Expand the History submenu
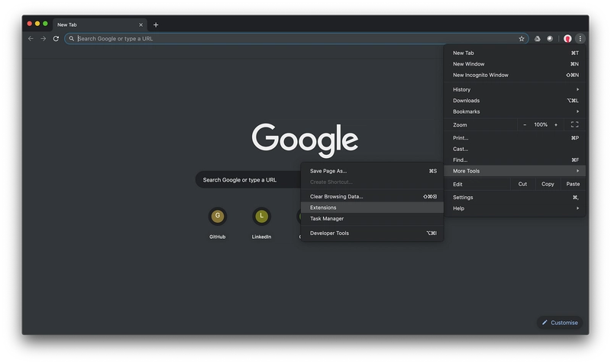The image size is (611, 364). tap(515, 89)
